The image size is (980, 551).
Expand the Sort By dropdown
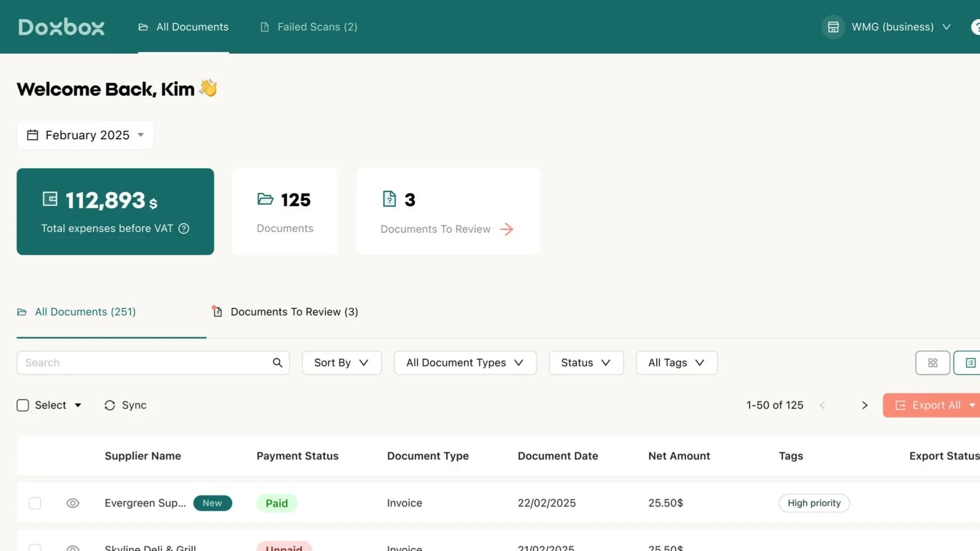click(341, 363)
